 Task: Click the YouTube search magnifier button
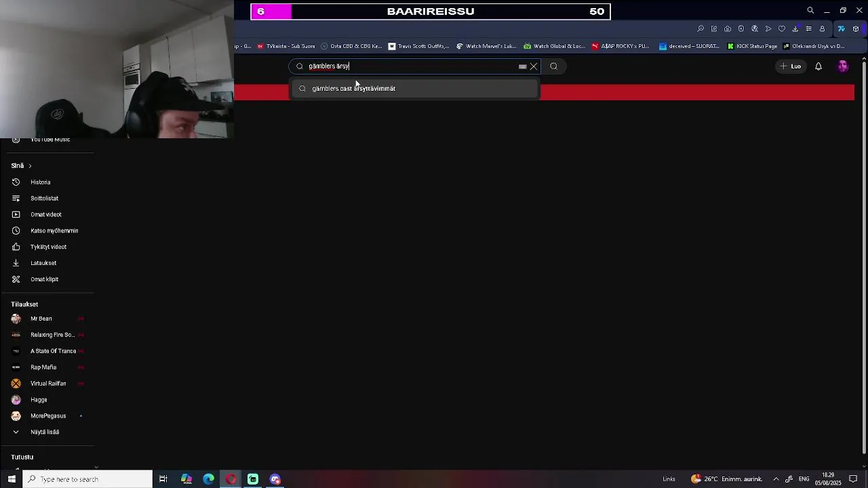pos(554,66)
